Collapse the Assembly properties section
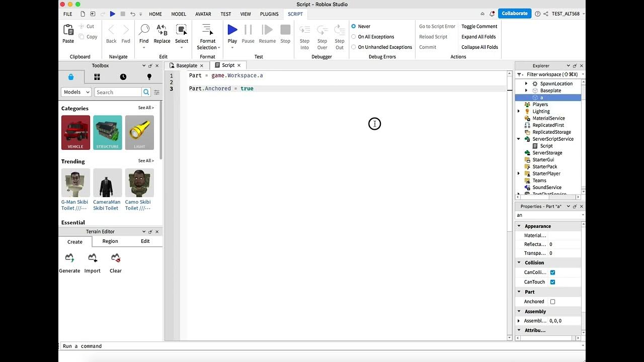Screen dimensions: 644x362 [519, 311]
